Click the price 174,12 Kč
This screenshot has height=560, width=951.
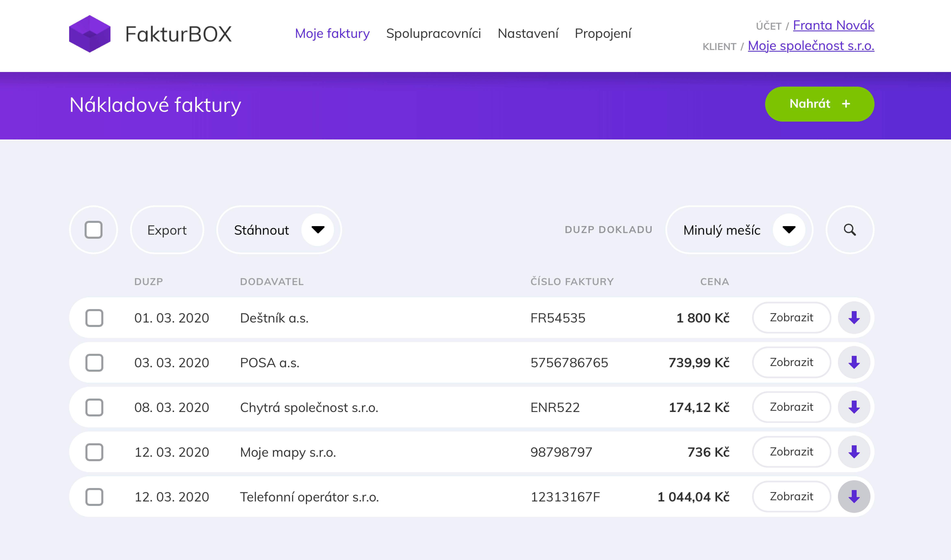pyautogui.click(x=699, y=407)
